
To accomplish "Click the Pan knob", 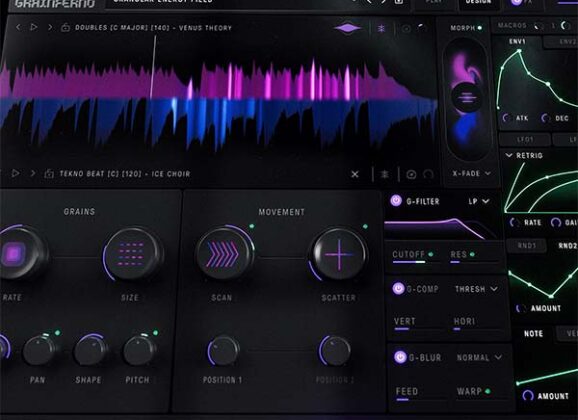I will pyautogui.click(x=39, y=350).
